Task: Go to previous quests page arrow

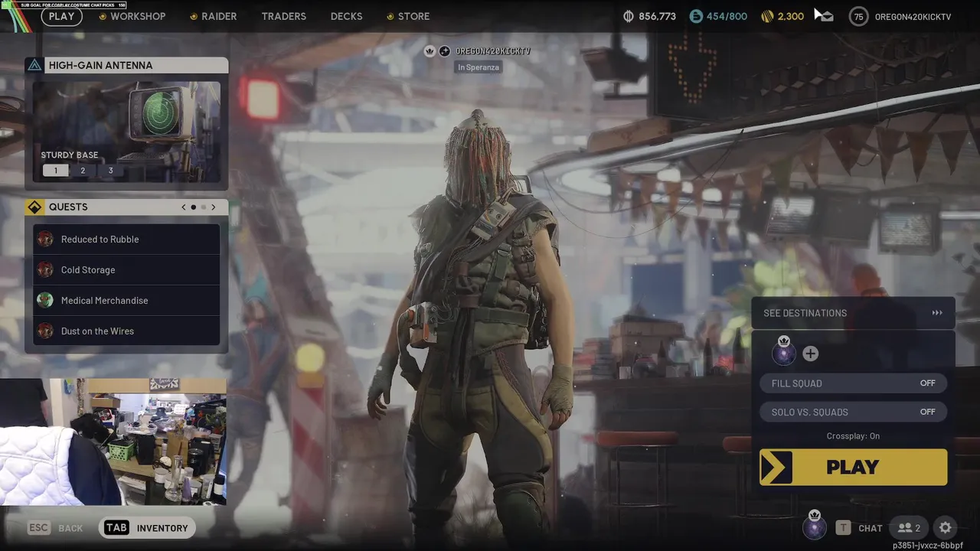Action: (184, 207)
